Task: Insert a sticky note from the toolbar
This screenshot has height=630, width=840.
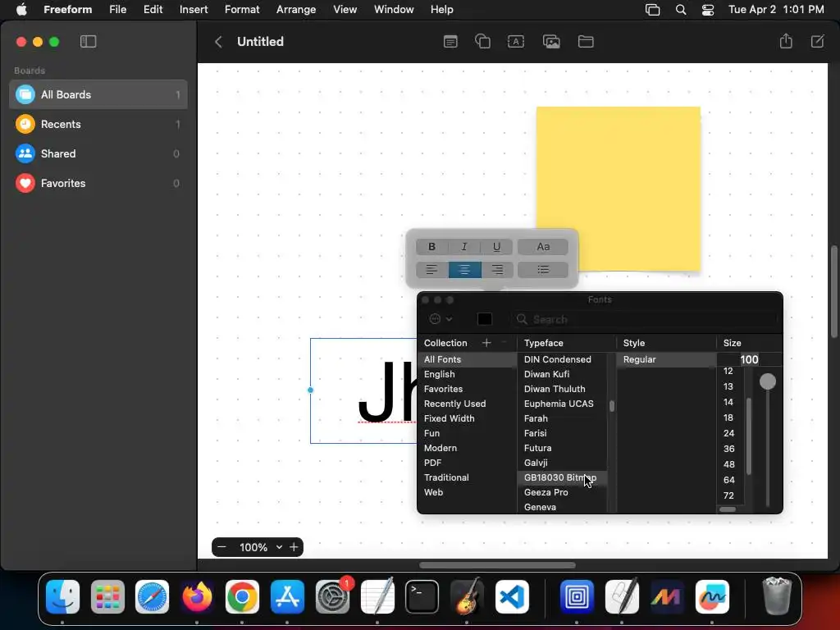Action: (x=450, y=42)
